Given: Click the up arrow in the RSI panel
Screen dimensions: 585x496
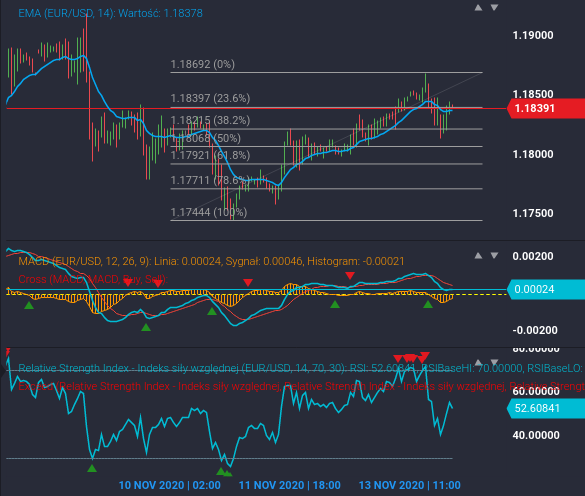Looking at the screenshot, I should 478,362.
